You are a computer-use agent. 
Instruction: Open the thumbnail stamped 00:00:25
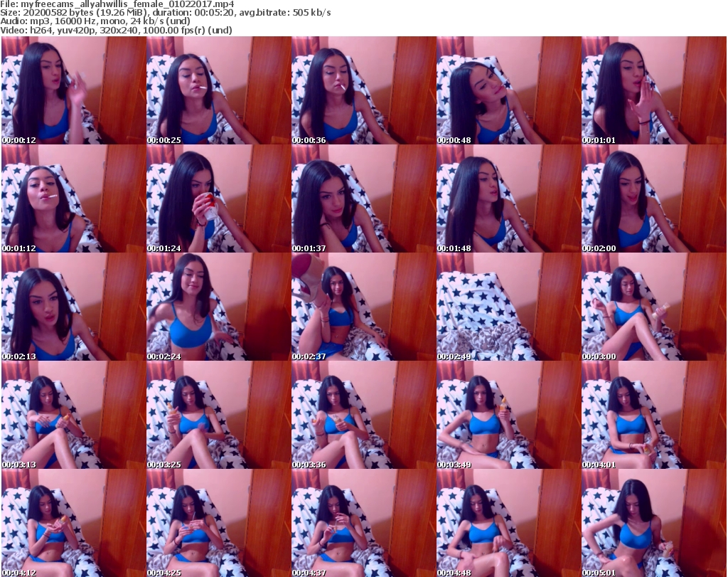pos(219,90)
